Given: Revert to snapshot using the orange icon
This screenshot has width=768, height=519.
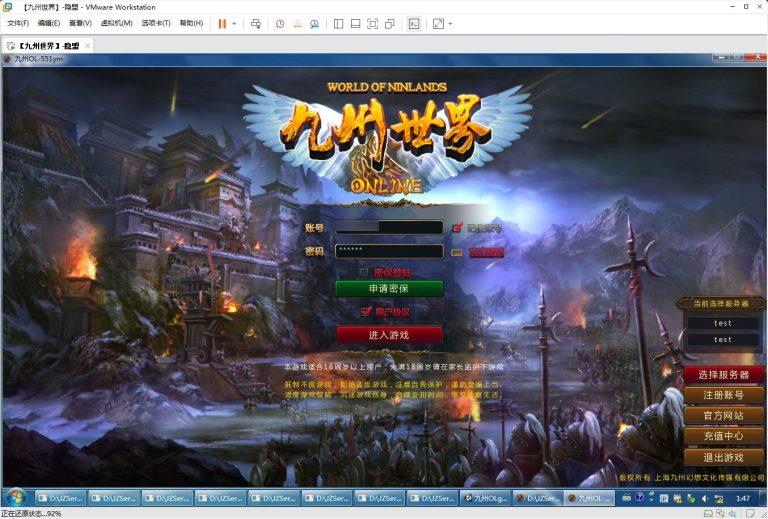Looking at the screenshot, I should pyautogui.click(x=297, y=24).
